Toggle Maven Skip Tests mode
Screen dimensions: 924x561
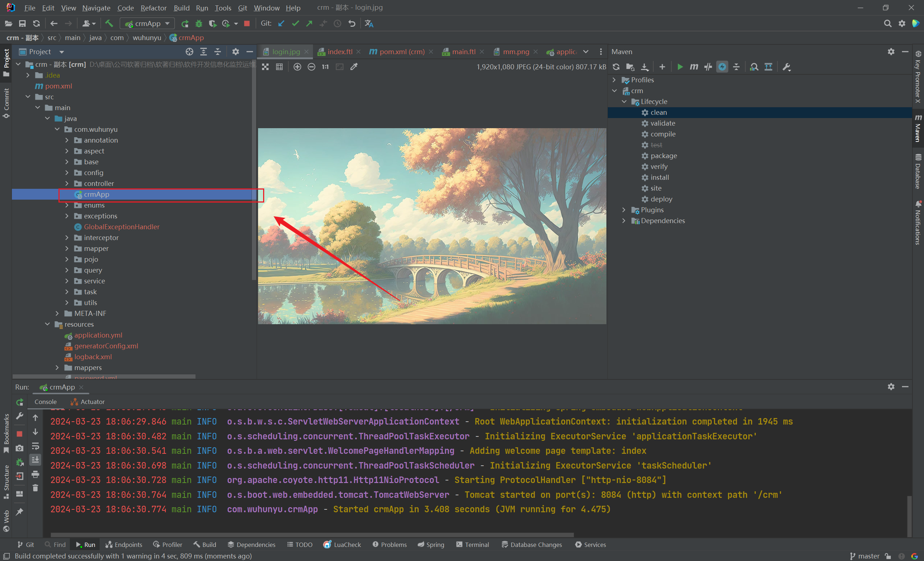pyautogui.click(x=722, y=67)
